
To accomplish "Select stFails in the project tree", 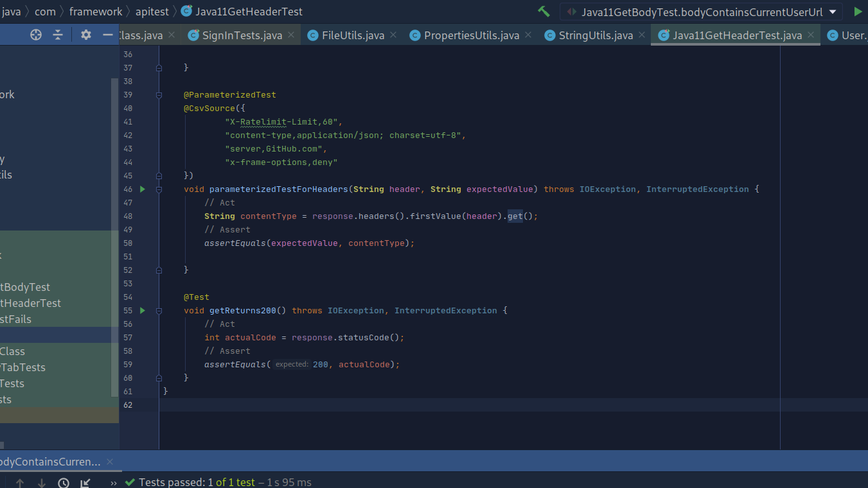I will [15, 319].
